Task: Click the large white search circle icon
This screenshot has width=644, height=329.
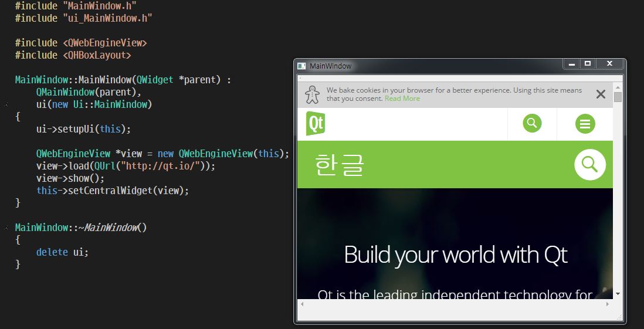Action: coord(589,165)
